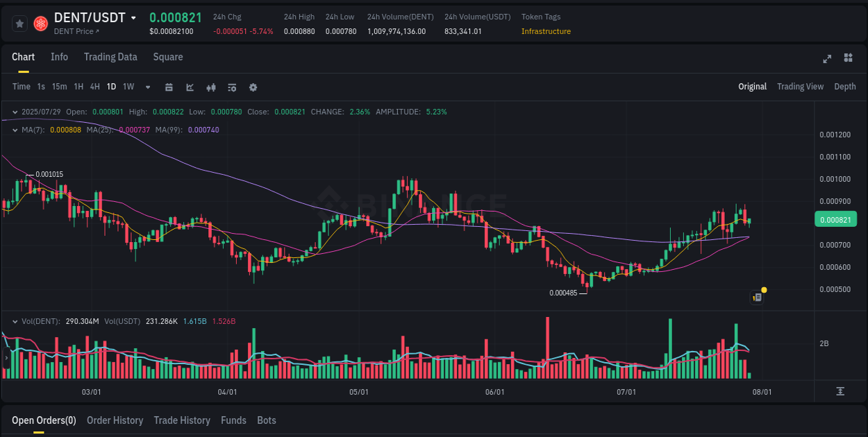Screen dimensions: 868x437
Task: Select the candlestick style icon
Action: click(211, 87)
